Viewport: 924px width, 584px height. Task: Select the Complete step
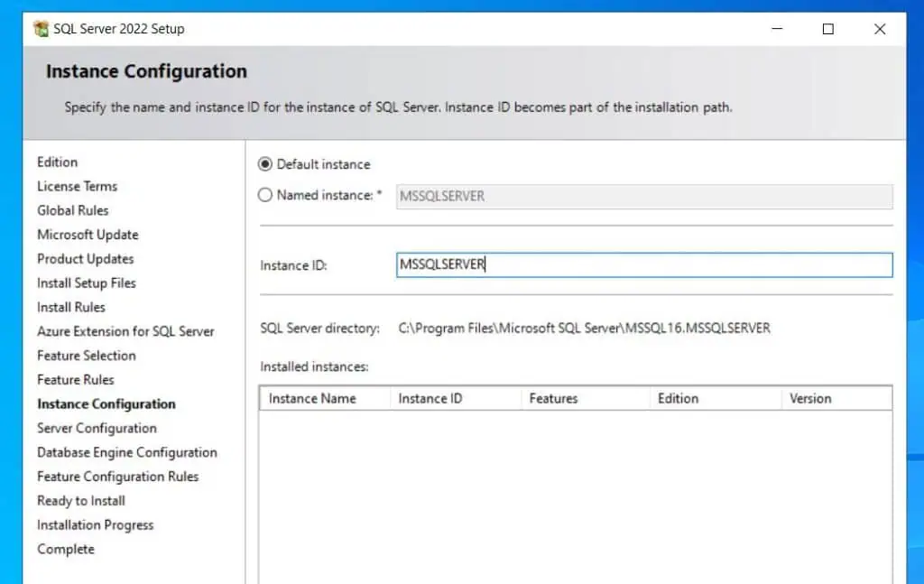65,549
